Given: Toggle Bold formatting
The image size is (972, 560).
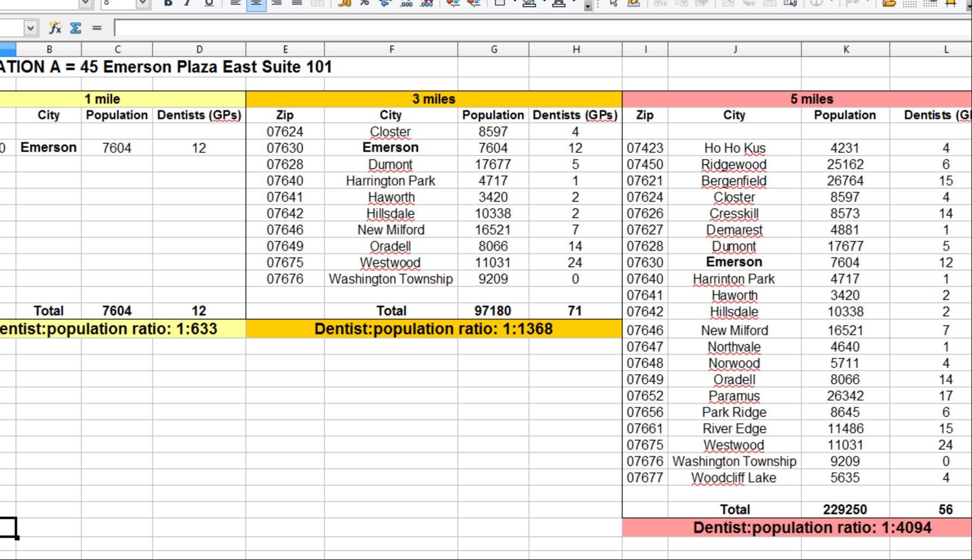Looking at the screenshot, I should point(167,3).
